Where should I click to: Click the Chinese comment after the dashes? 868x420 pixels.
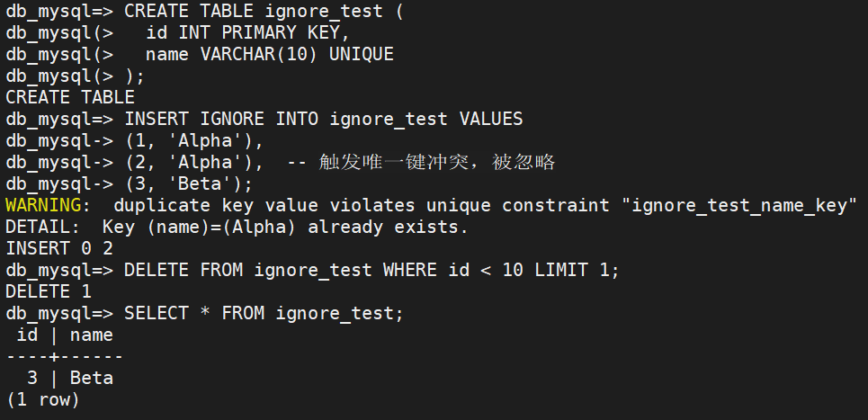click(436, 163)
